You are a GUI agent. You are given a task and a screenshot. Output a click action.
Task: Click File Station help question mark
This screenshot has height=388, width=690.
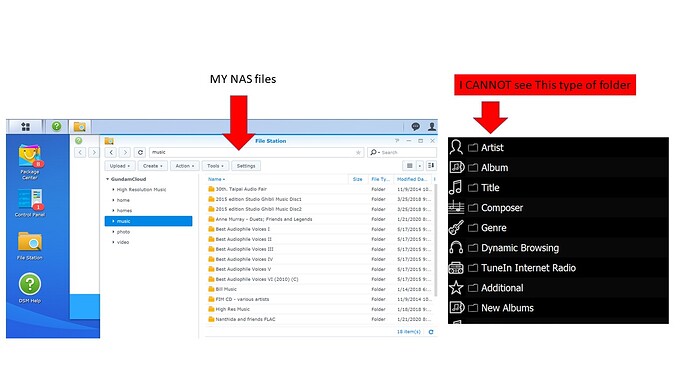[x=397, y=141]
